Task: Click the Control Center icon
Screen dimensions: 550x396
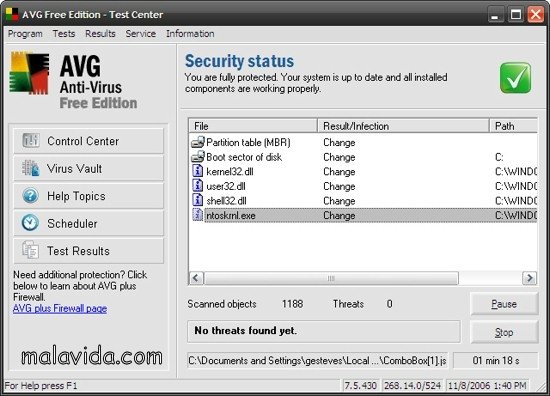Action: coord(31,141)
